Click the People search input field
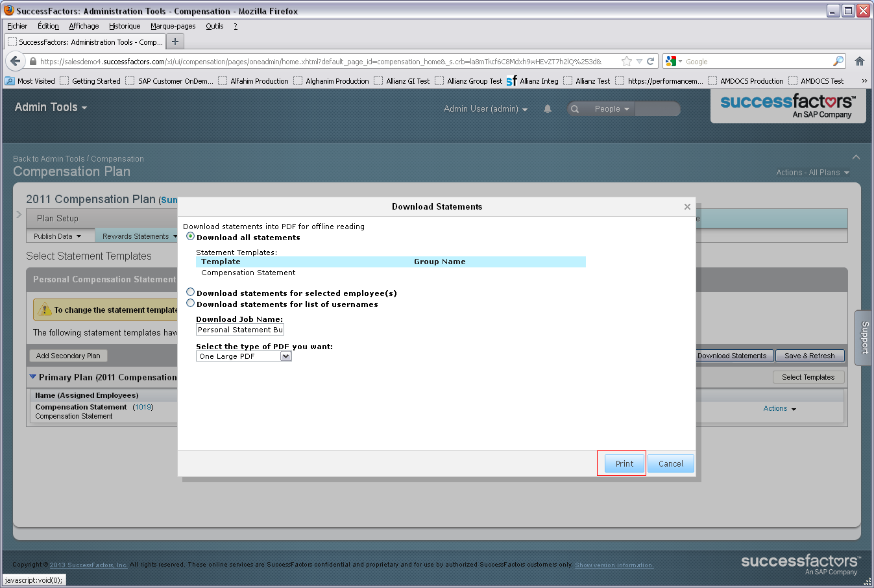This screenshot has width=874, height=588. pos(657,109)
